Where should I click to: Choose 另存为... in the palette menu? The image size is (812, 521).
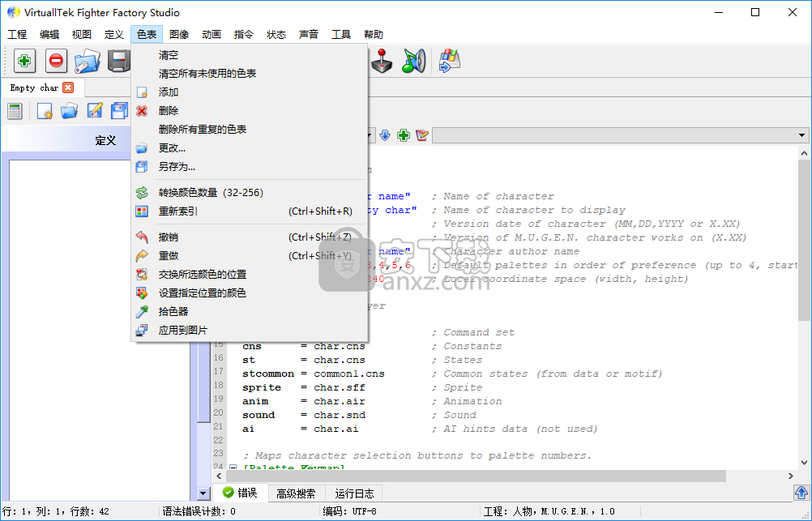click(x=249, y=167)
